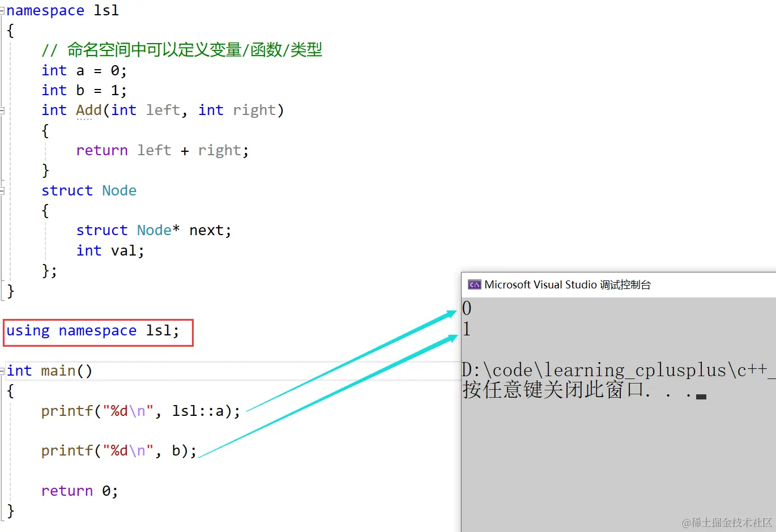Click the printf line with lsl::a

(x=140, y=411)
